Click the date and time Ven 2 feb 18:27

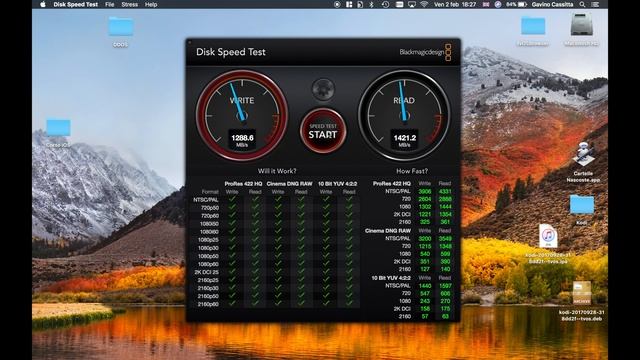coord(455,4)
